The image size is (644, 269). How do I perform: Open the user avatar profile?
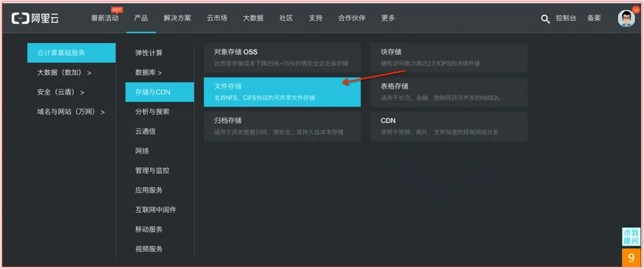point(626,18)
